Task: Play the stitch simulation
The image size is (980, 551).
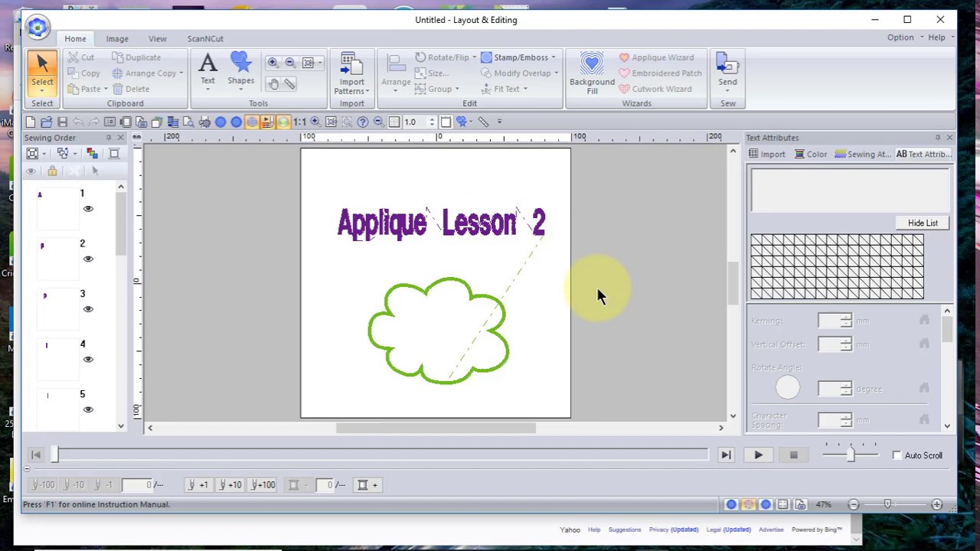Action: click(758, 455)
